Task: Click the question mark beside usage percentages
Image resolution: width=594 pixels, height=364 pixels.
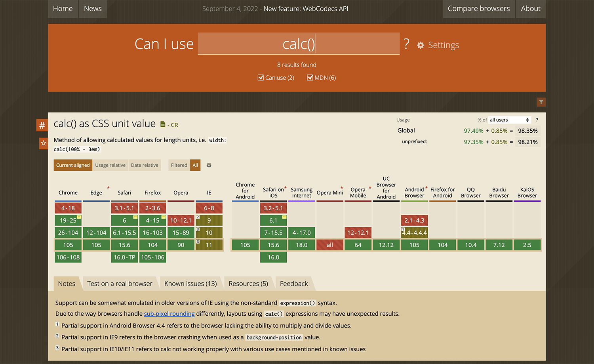Action: pyautogui.click(x=537, y=120)
